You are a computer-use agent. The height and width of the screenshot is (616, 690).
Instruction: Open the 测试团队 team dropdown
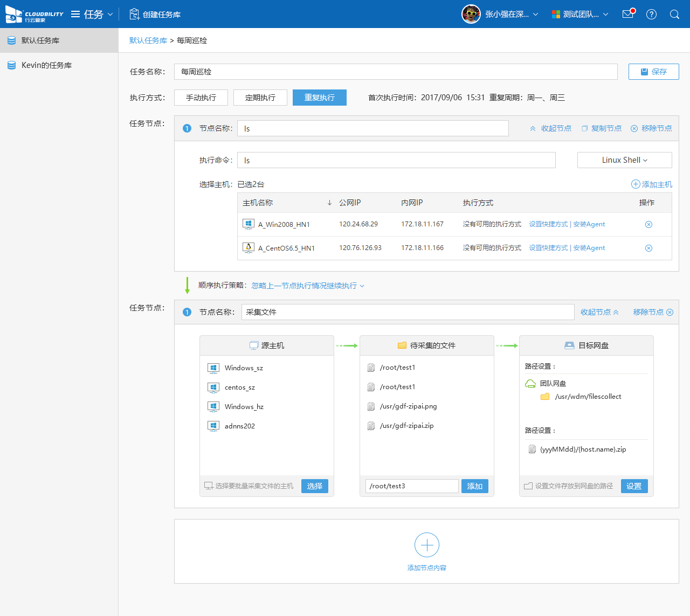pyautogui.click(x=580, y=14)
